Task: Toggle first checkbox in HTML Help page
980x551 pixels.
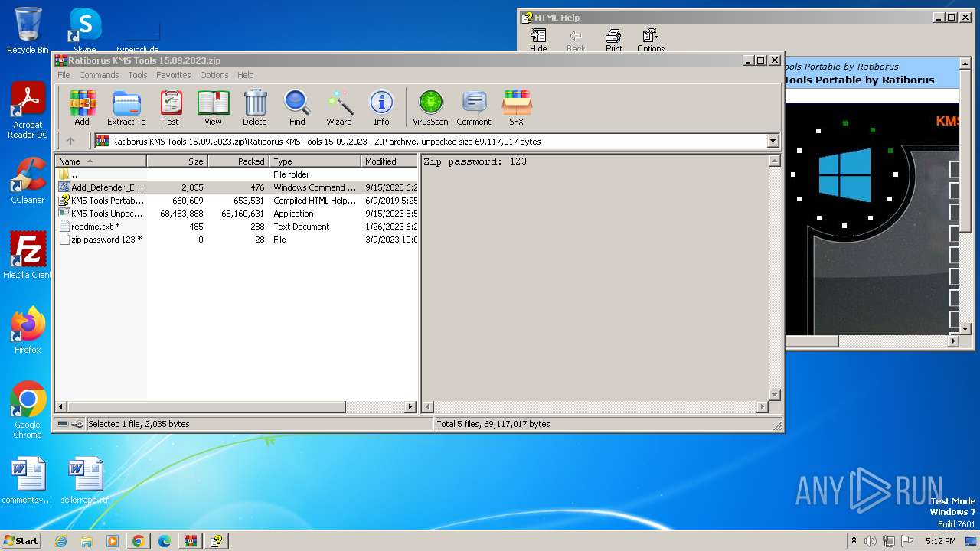Action: 954,169
